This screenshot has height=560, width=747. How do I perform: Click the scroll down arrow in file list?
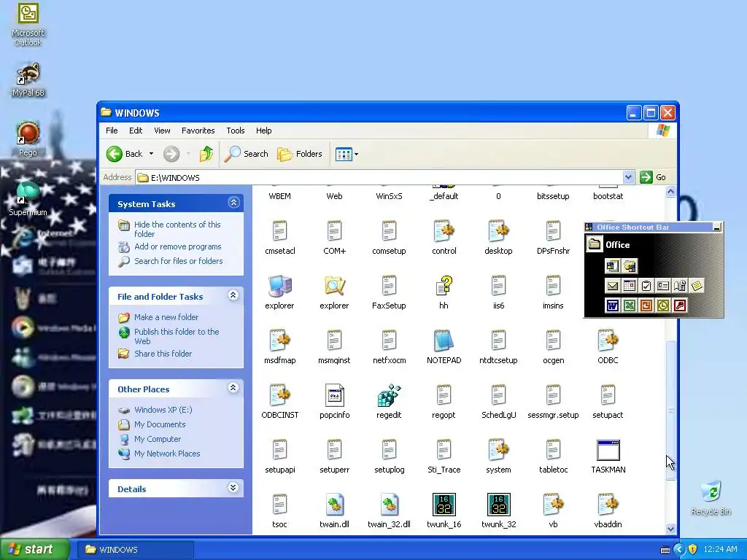(x=671, y=529)
